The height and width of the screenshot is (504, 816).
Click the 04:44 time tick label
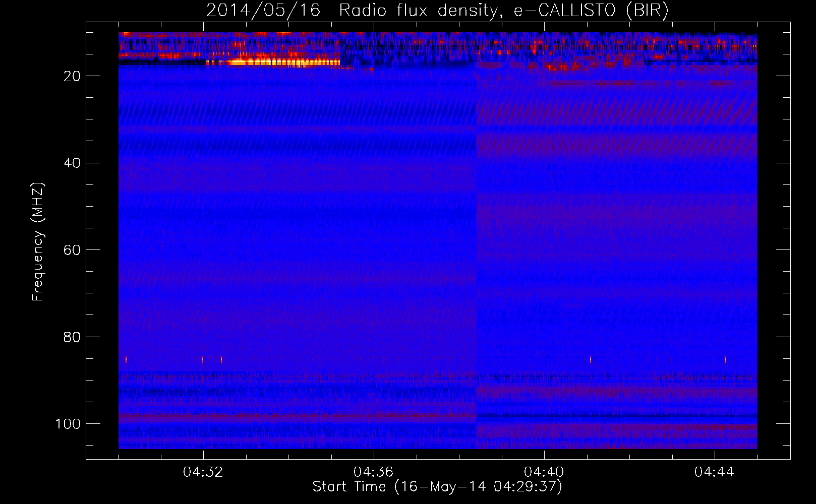[x=715, y=472]
